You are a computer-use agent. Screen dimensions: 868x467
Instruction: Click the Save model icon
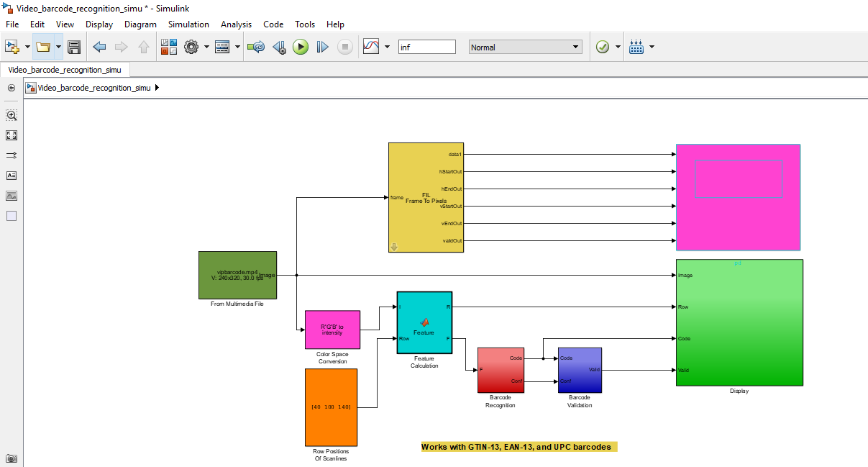(x=73, y=47)
